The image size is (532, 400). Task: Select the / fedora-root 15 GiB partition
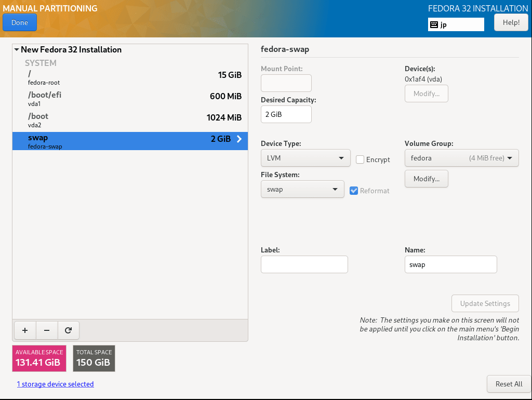click(x=130, y=78)
